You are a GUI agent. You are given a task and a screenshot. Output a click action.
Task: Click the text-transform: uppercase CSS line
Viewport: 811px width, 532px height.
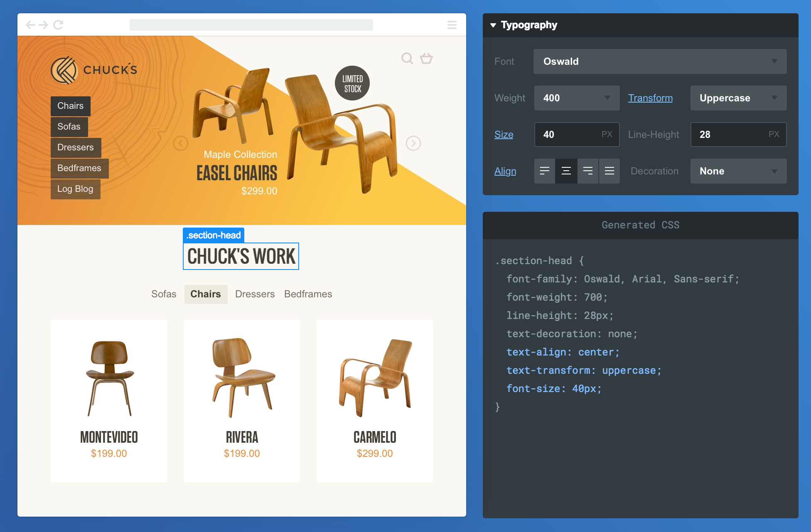(x=584, y=370)
